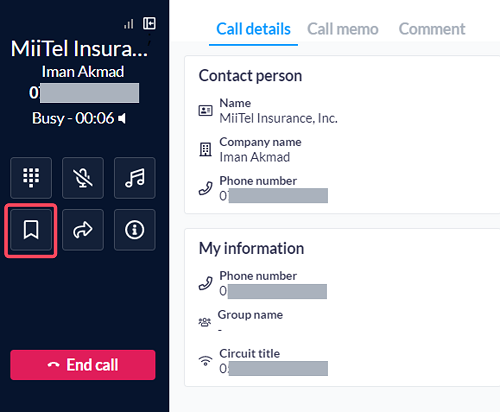
Task: Click the contact card icon next to Name
Action: (205, 110)
